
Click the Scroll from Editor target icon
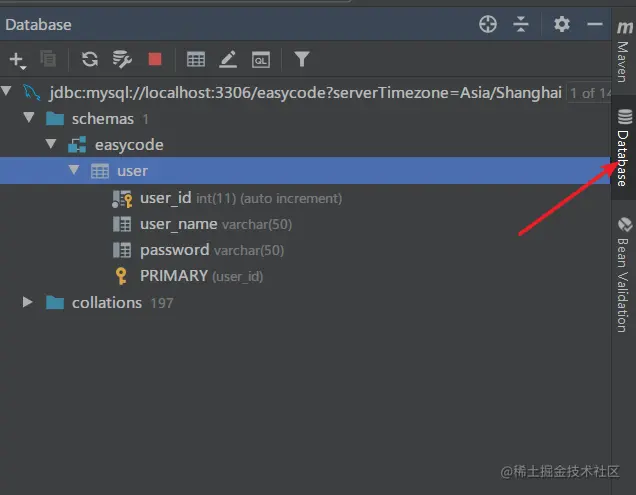488,24
